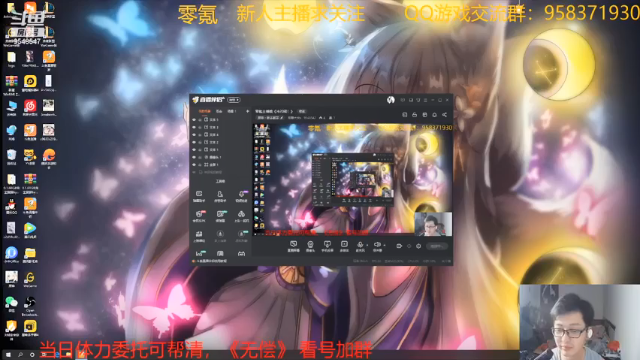This screenshot has height=360, width=640.
Task: Hide the topmost source in source list
Action: (x=194, y=120)
